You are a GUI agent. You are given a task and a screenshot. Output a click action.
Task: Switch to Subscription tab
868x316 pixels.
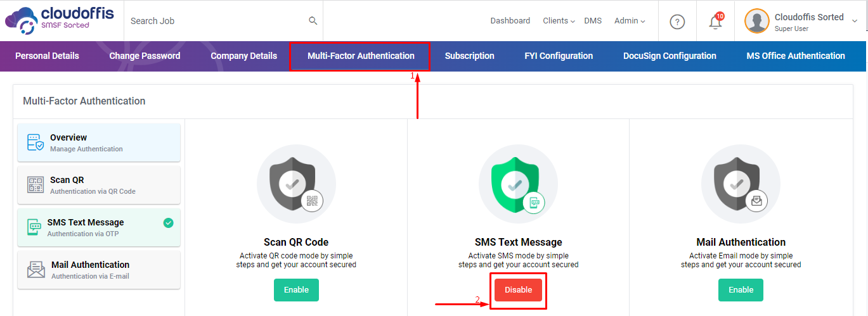pyautogui.click(x=469, y=56)
